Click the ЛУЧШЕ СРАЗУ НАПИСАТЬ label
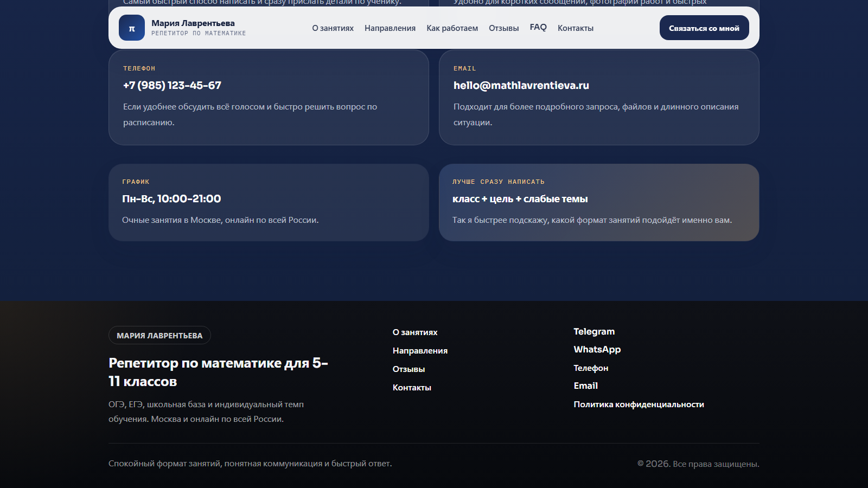868x488 pixels. coord(499,182)
